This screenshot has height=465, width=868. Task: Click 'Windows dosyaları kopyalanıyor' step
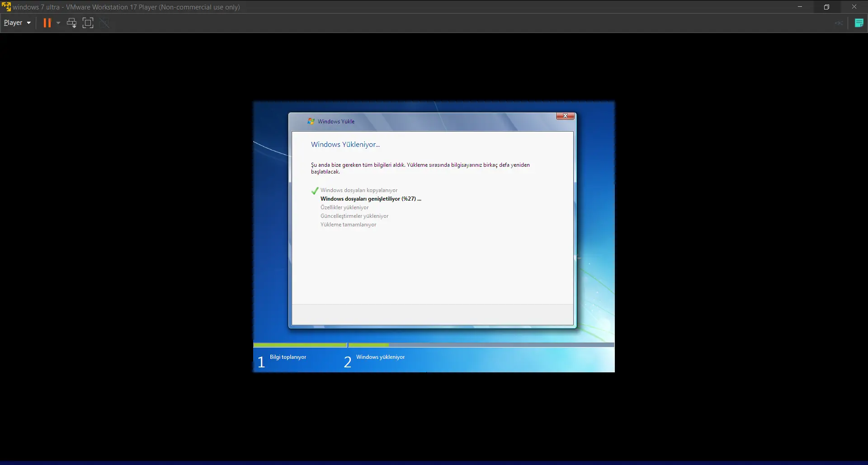click(x=359, y=190)
